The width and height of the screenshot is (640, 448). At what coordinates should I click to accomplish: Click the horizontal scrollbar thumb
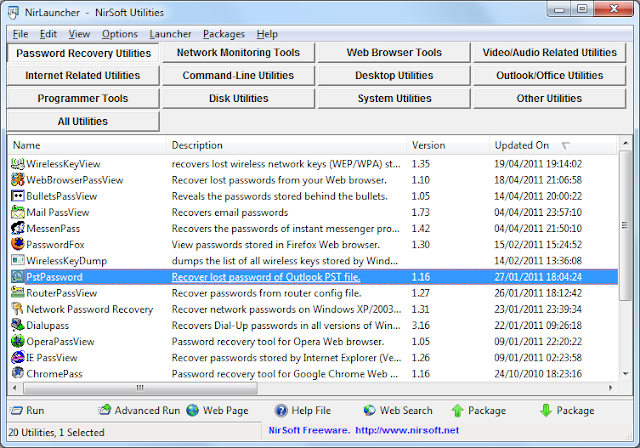pyautogui.click(x=140, y=388)
